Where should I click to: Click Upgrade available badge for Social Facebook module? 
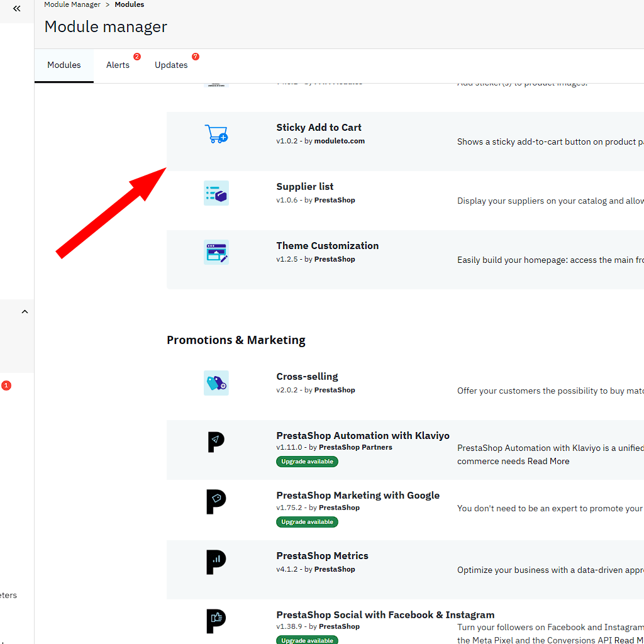[307, 640]
